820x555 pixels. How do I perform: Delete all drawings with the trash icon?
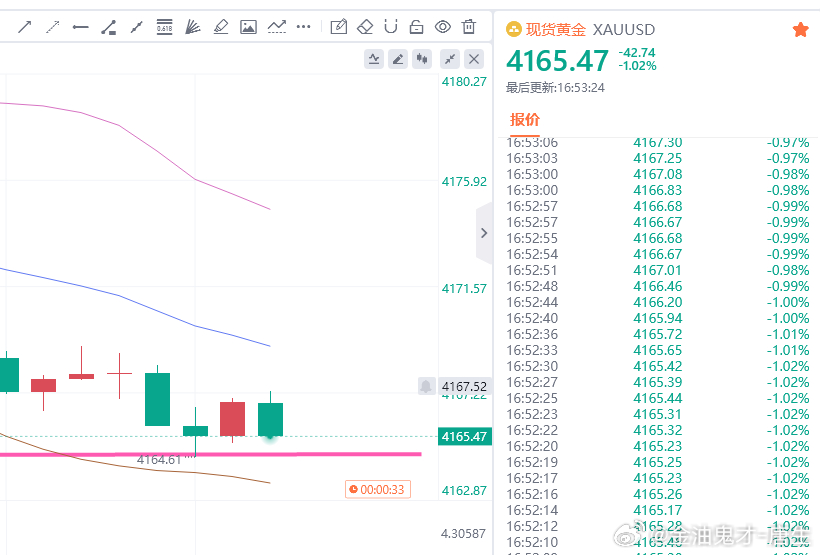pyautogui.click(x=469, y=27)
